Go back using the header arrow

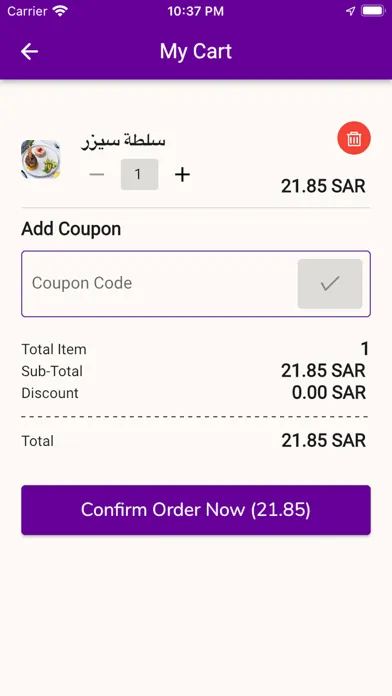pyautogui.click(x=29, y=51)
